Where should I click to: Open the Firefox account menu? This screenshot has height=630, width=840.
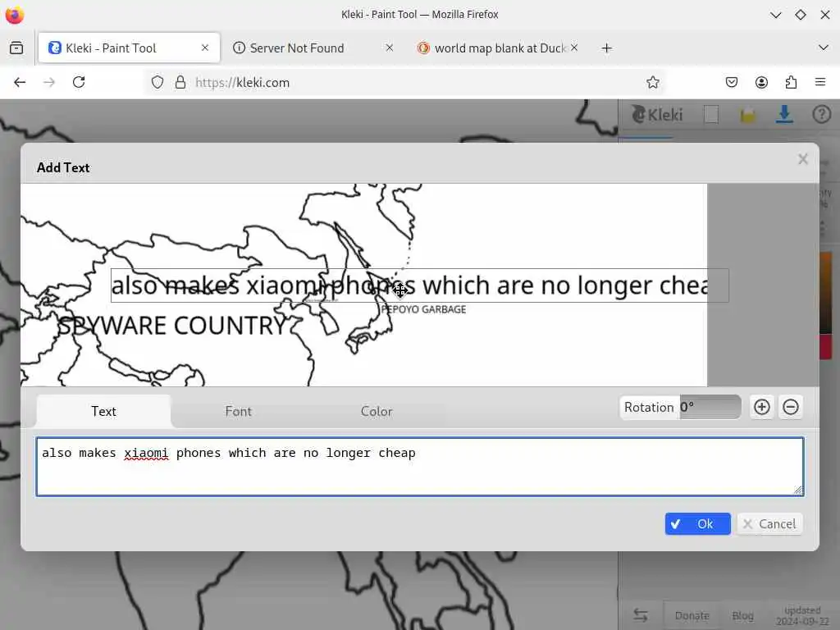click(x=761, y=82)
